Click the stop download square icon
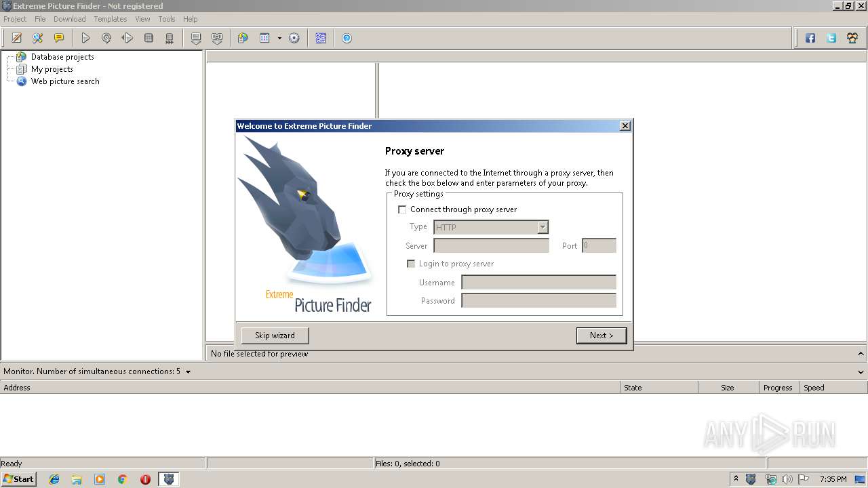Screen dimensions: 868x488 pyautogui.click(x=149, y=39)
